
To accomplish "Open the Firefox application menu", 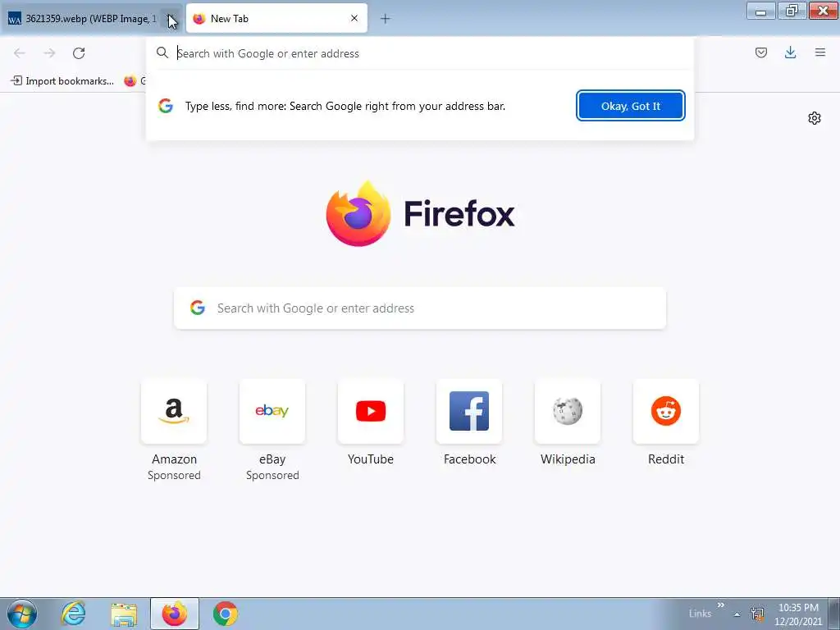I will (820, 52).
